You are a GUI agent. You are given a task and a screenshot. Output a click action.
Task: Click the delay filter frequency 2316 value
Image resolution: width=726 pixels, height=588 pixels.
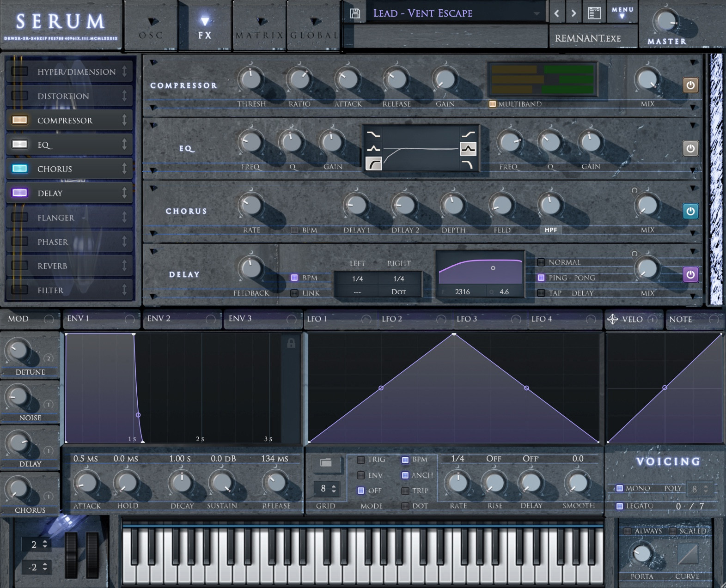click(462, 292)
